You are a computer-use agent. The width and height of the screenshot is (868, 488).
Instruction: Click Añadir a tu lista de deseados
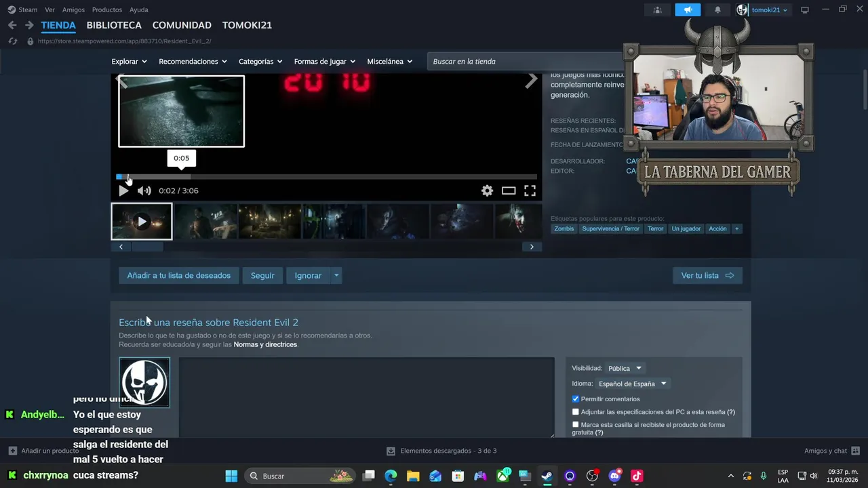179,276
